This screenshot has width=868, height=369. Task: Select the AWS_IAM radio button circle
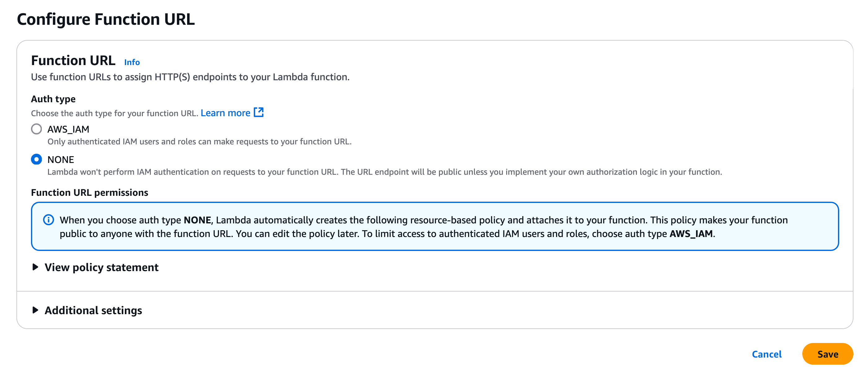(36, 129)
